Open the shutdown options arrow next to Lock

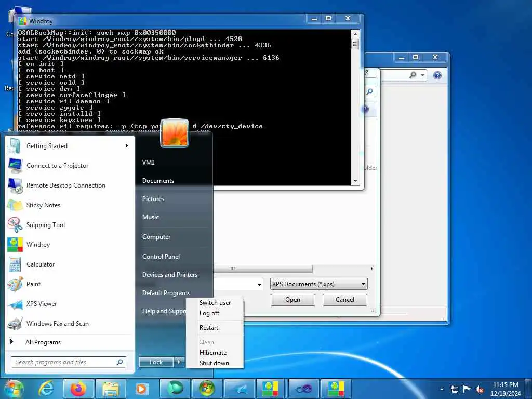pyautogui.click(x=179, y=362)
